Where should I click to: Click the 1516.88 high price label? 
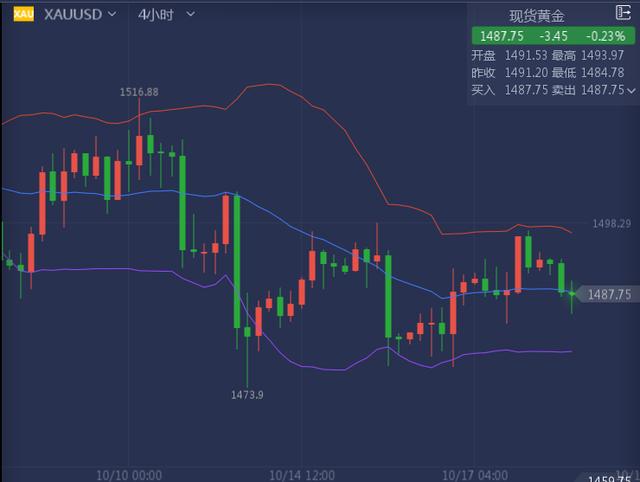pyautogui.click(x=139, y=92)
